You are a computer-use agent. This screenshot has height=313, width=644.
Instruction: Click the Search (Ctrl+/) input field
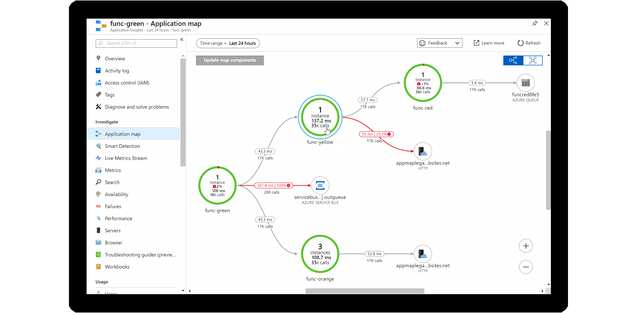click(x=136, y=43)
